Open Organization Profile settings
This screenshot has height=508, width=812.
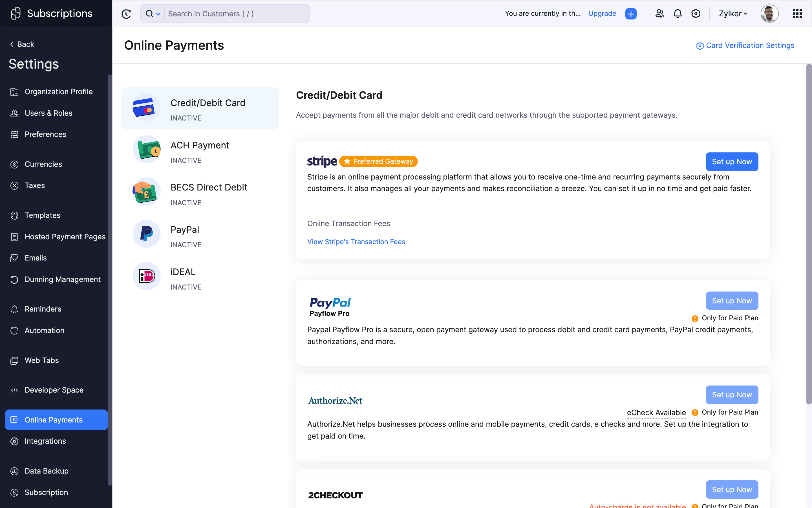pos(56,92)
